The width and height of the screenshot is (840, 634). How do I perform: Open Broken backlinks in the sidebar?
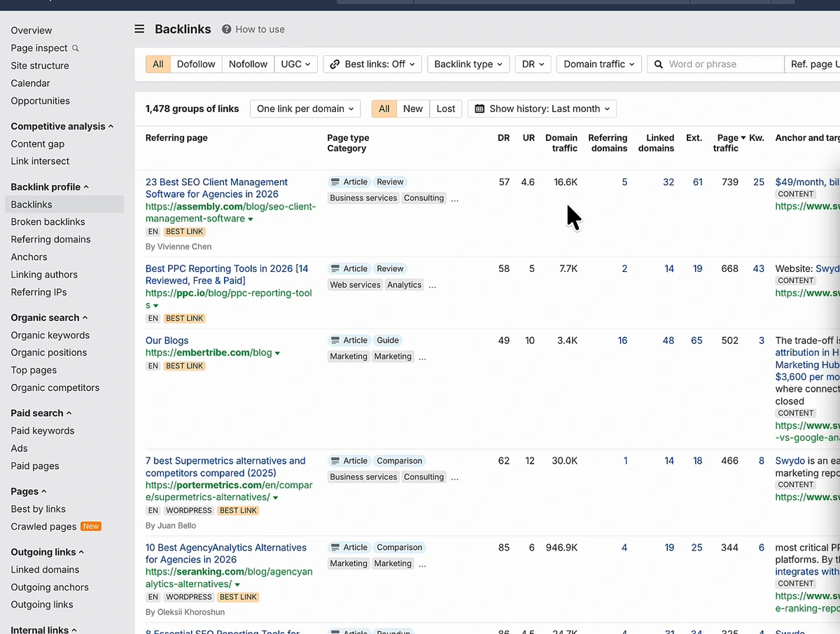tap(48, 221)
